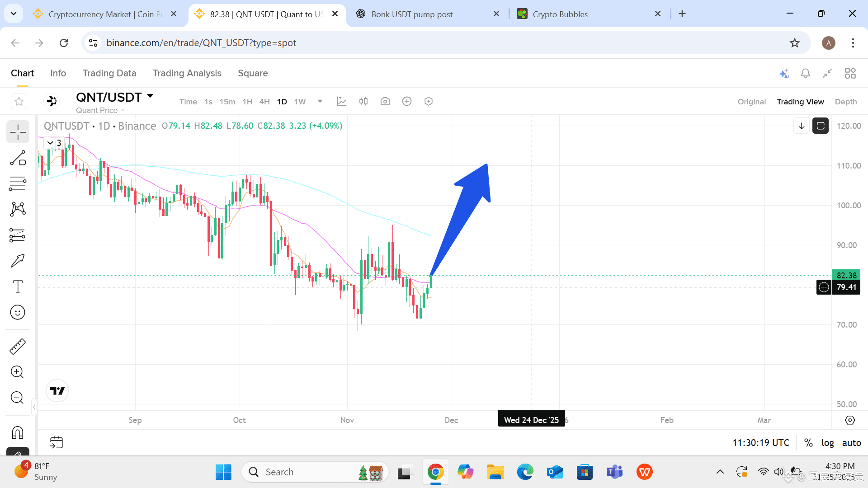Screen dimensions: 868x488
Task: Select the ruler measure tool
Action: click(18, 347)
